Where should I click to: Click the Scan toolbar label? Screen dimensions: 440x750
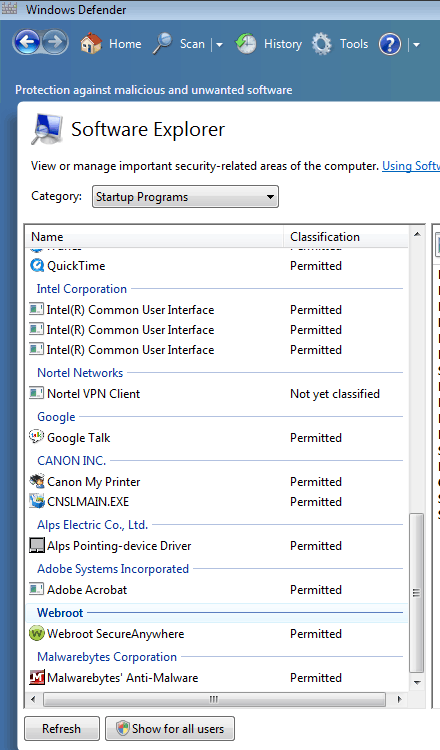coord(192,44)
